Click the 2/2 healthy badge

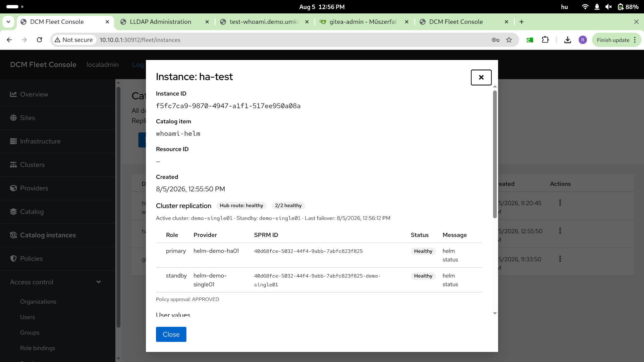tap(288, 205)
